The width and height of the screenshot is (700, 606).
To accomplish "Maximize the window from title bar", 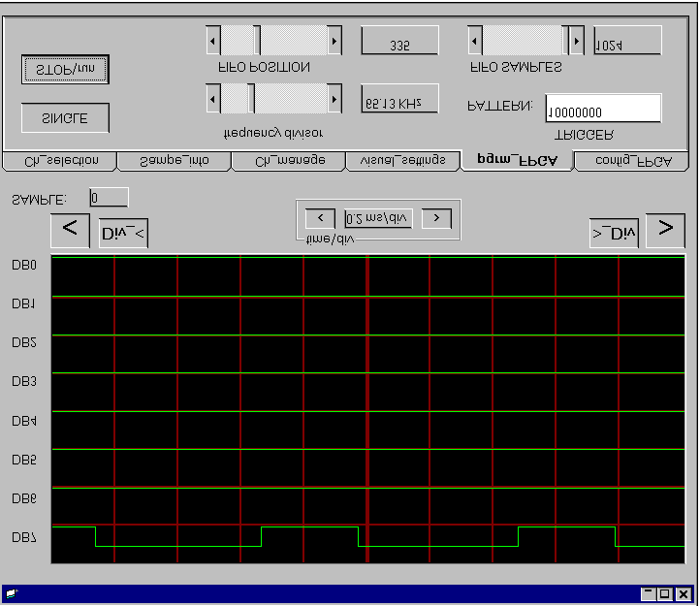I will pyautogui.click(x=664, y=593).
